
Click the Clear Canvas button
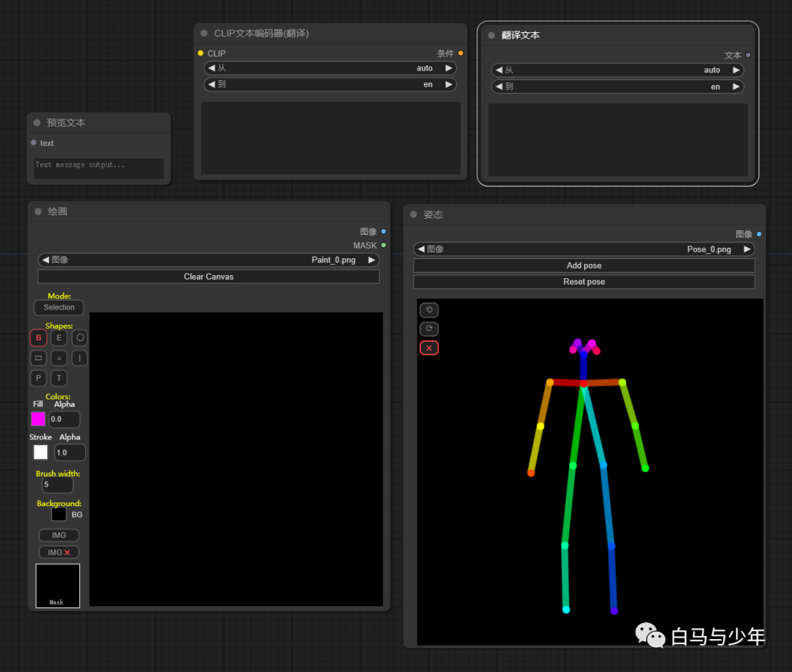(x=209, y=277)
